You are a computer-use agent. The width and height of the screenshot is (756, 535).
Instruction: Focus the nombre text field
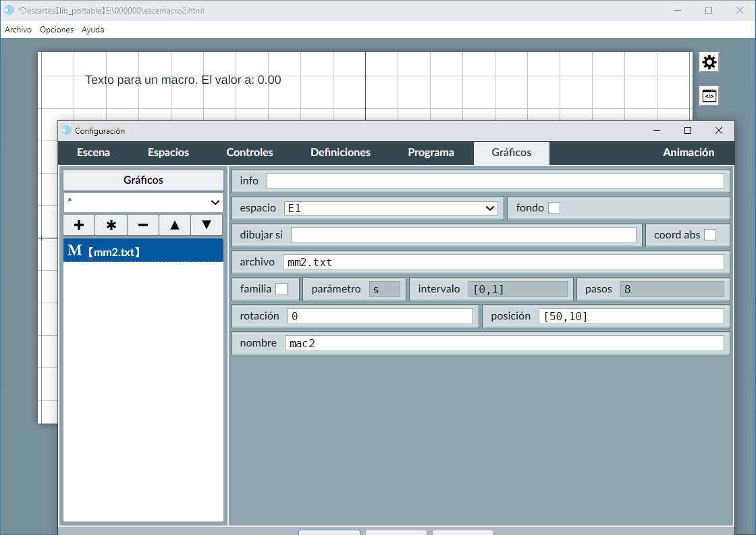coord(504,343)
